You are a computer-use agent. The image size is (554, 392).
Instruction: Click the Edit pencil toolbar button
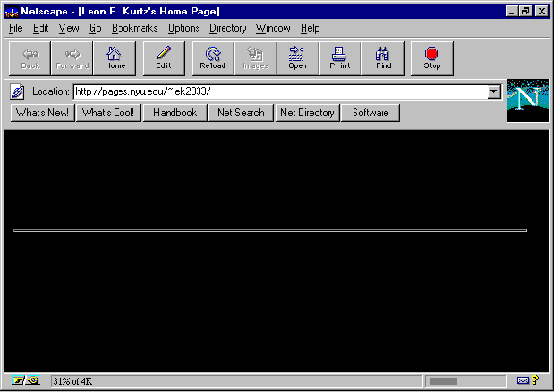click(164, 59)
